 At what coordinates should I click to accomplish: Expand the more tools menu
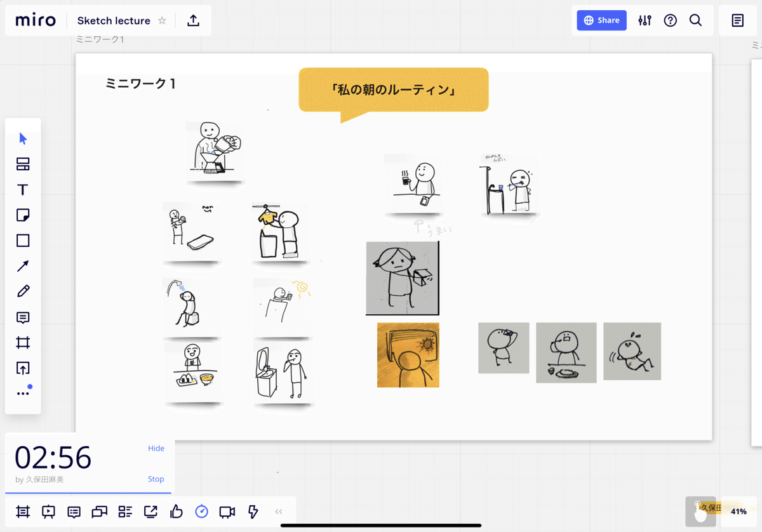[23, 391]
